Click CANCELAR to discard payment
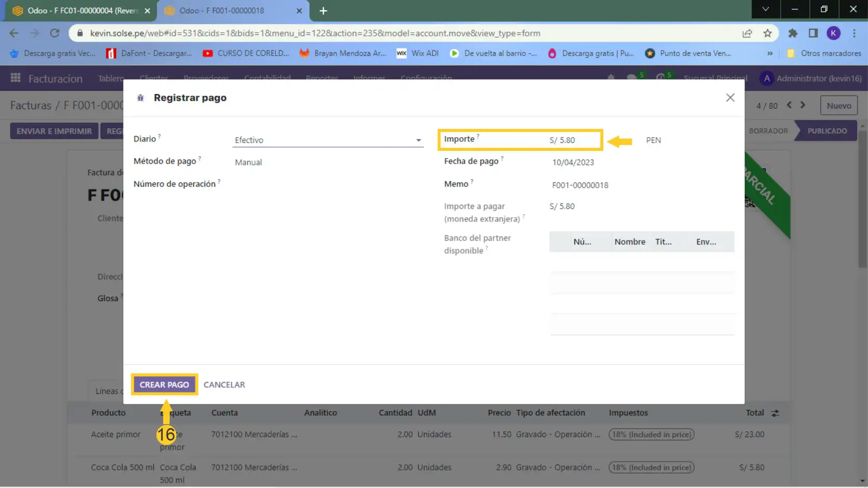This screenshot has height=488, width=868. [224, 385]
